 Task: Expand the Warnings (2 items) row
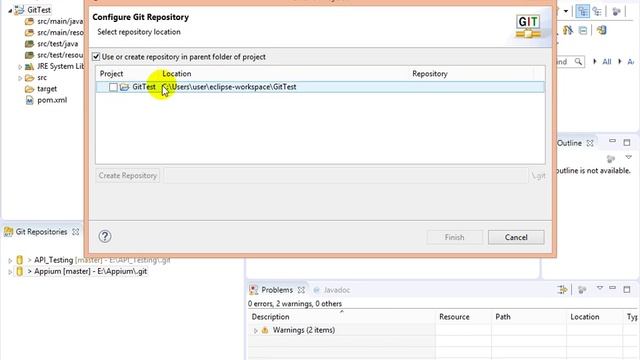pos(256,330)
